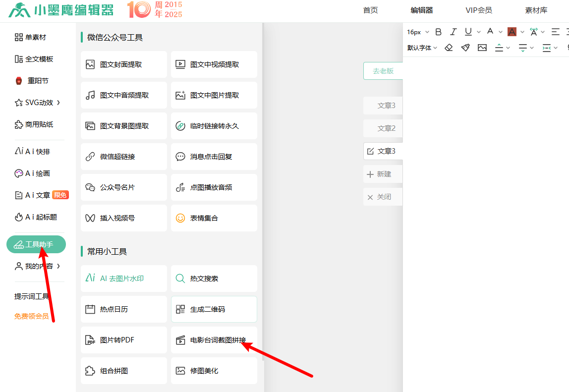Image resolution: width=569 pixels, height=392 pixels.
Task: Click the insert image toolbar icon
Action: coord(482,48)
